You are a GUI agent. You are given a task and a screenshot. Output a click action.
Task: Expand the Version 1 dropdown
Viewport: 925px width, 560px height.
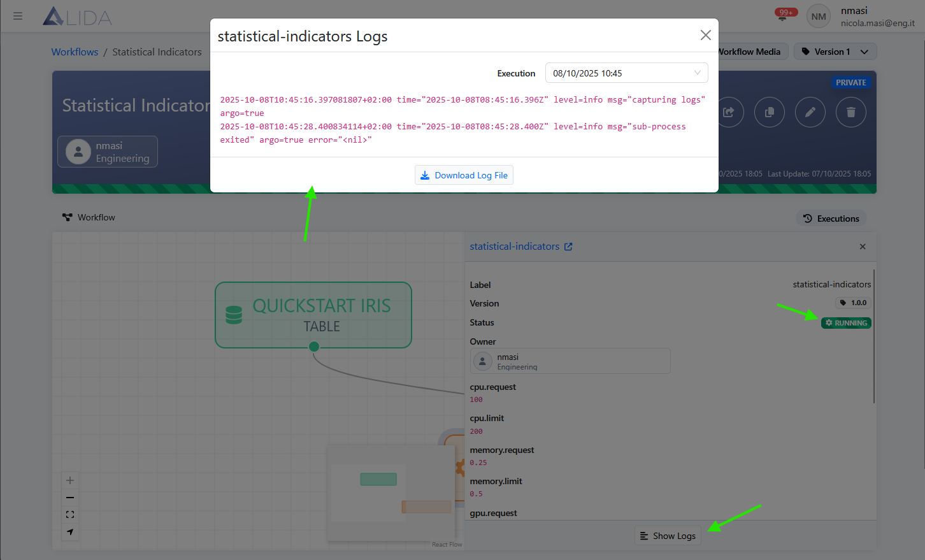click(835, 52)
